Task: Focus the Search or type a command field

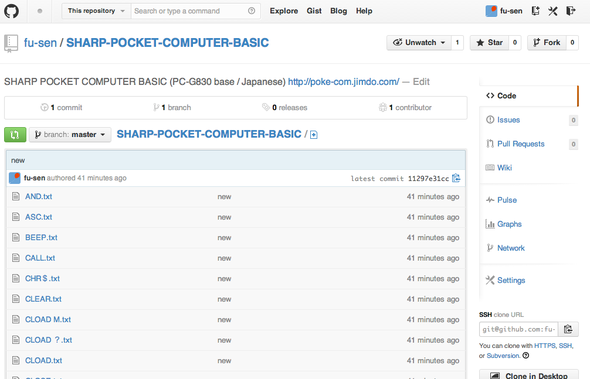Action: [x=196, y=11]
